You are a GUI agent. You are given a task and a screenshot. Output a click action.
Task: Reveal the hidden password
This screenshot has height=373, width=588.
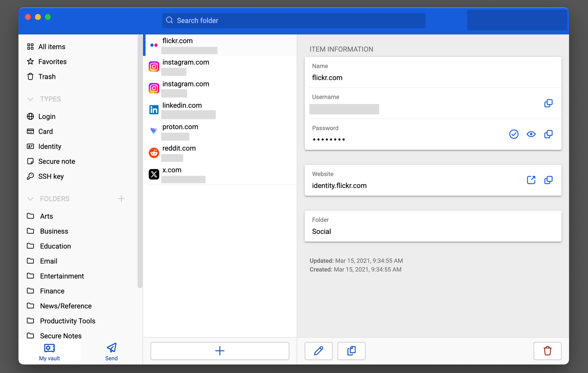[x=531, y=134]
